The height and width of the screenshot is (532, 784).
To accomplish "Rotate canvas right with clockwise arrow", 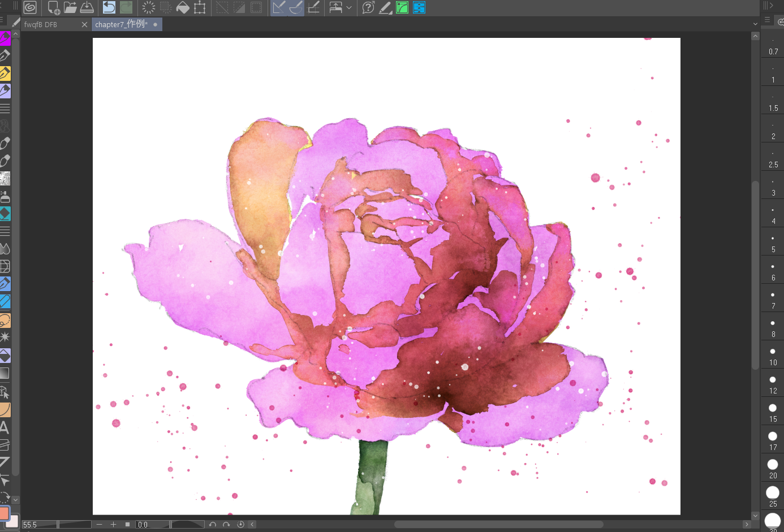I will [x=226, y=525].
